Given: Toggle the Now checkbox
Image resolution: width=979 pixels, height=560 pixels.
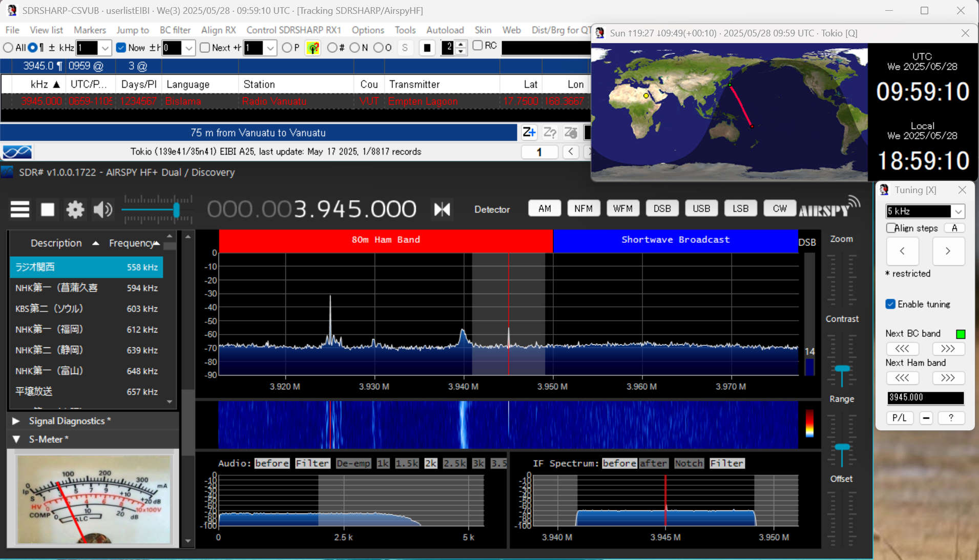Looking at the screenshot, I should pos(121,48).
